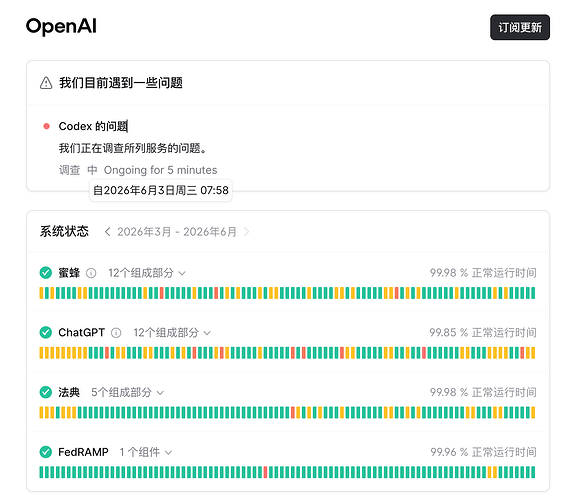Click green check icon for 蜜蜂
Image resolution: width=562 pixels, height=500 pixels.
pyautogui.click(x=46, y=273)
